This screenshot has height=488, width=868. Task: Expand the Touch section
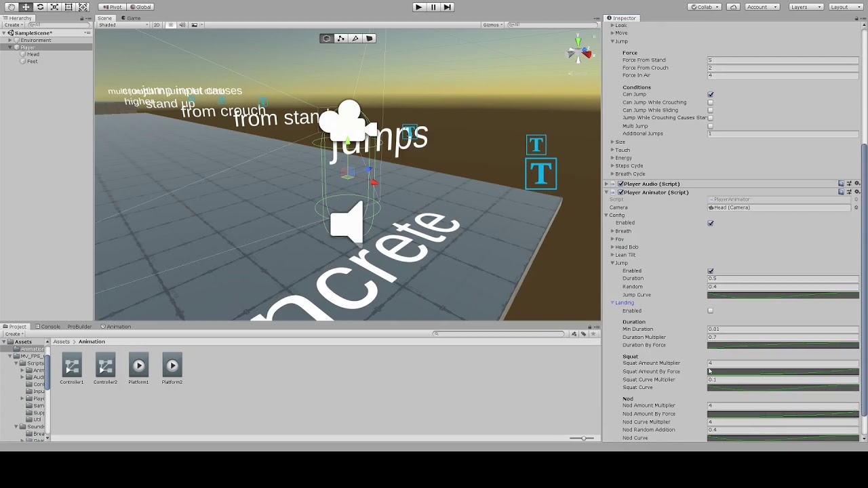[612, 150]
